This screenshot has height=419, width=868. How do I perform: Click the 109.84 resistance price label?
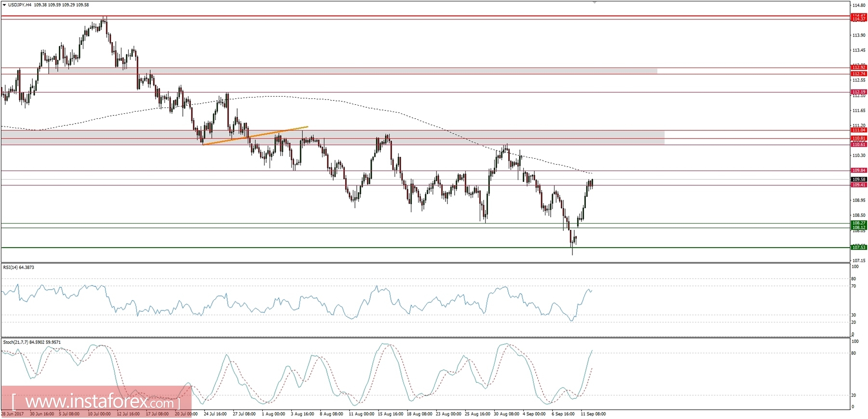[x=859, y=170]
